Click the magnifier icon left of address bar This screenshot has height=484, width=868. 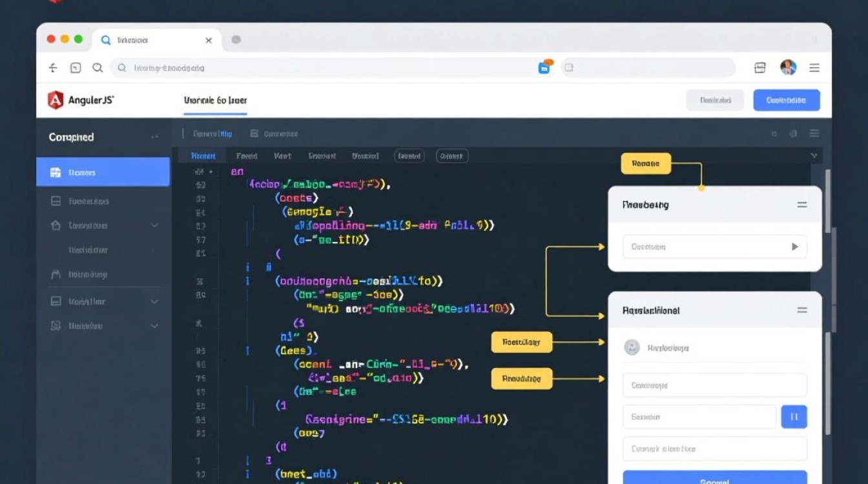click(98, 68)
